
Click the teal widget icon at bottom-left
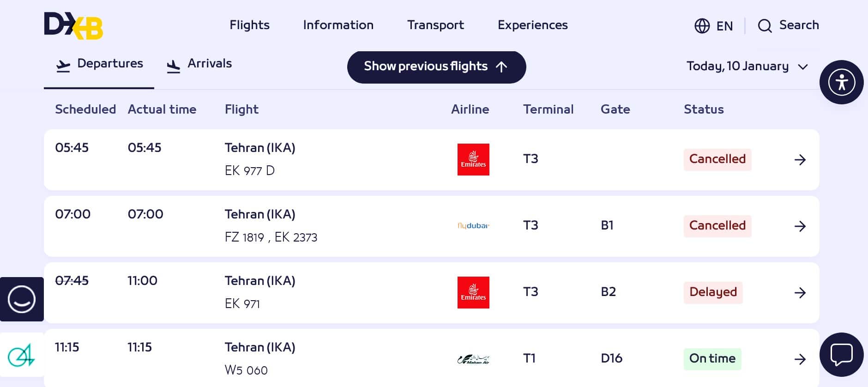pos(22,355)
